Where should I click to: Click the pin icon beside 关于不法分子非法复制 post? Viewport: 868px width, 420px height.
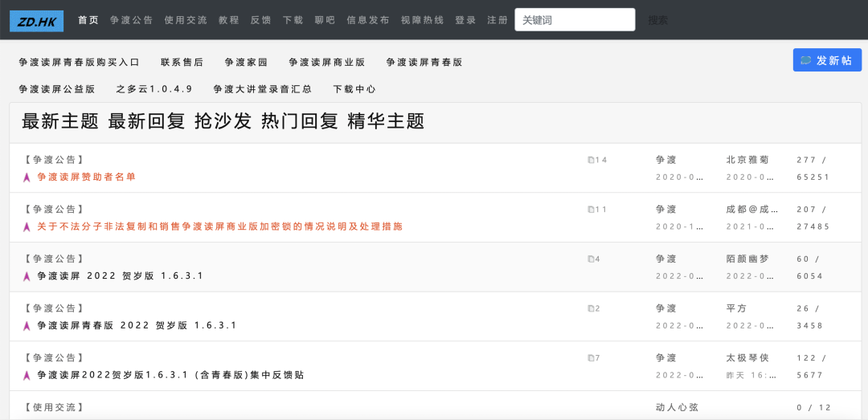click(x=26, y=227)
